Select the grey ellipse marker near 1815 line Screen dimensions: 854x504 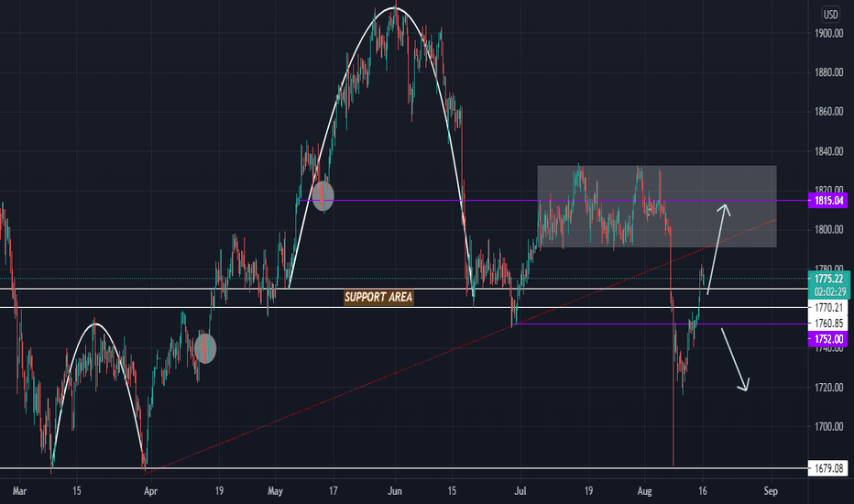point(323,195)
